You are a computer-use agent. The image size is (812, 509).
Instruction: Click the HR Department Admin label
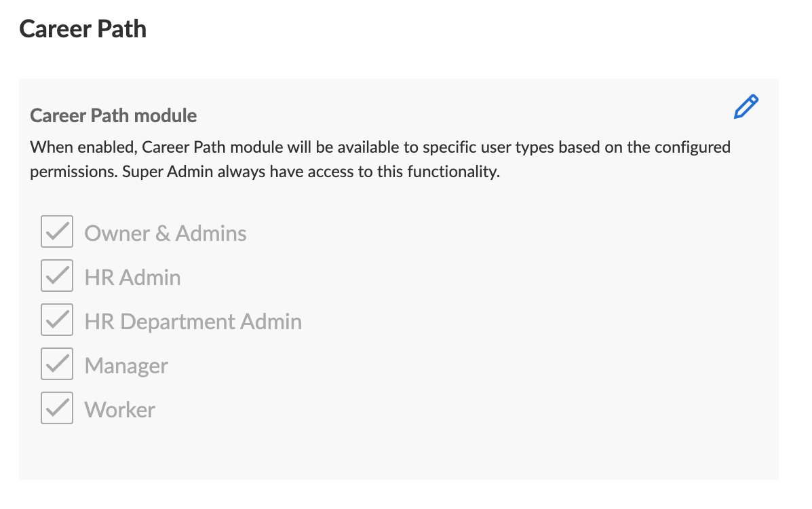(x=193, y=322)
